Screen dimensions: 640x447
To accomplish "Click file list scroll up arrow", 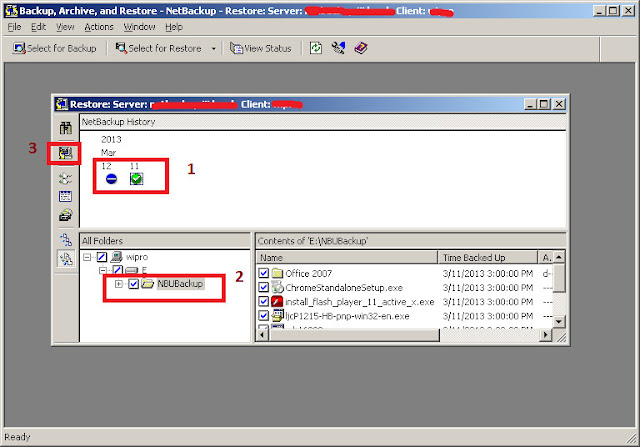I will tap(559, 257).
